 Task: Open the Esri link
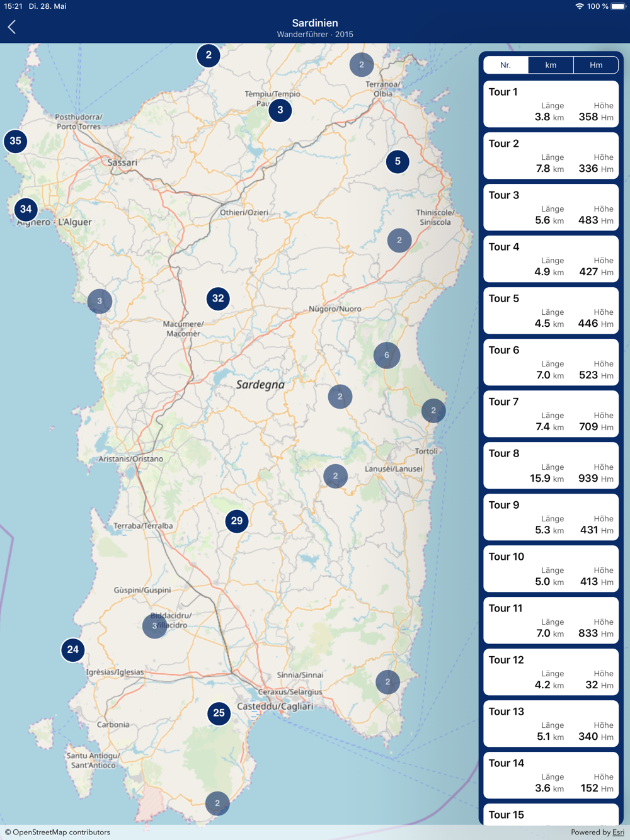tap(619, 832)
